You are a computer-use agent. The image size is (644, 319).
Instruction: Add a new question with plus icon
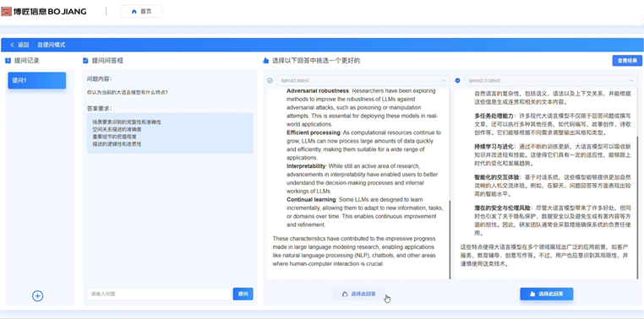pyautogui.click(x=38, y=295)
